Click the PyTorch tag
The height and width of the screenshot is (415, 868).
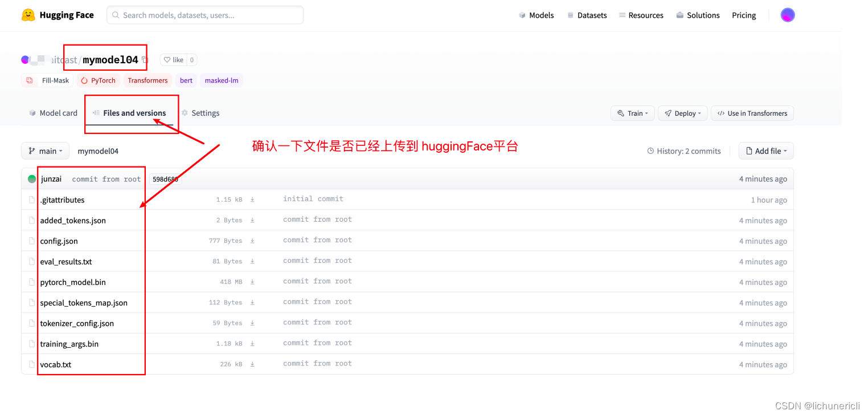click(x=99, y=80)
